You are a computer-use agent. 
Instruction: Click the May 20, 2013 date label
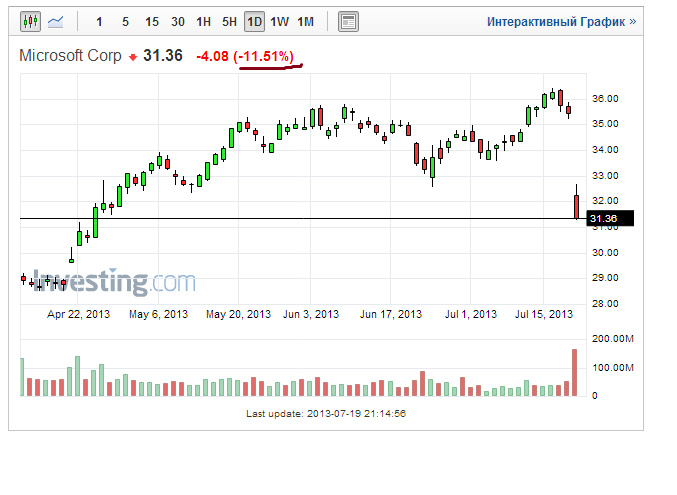(238, 314)
